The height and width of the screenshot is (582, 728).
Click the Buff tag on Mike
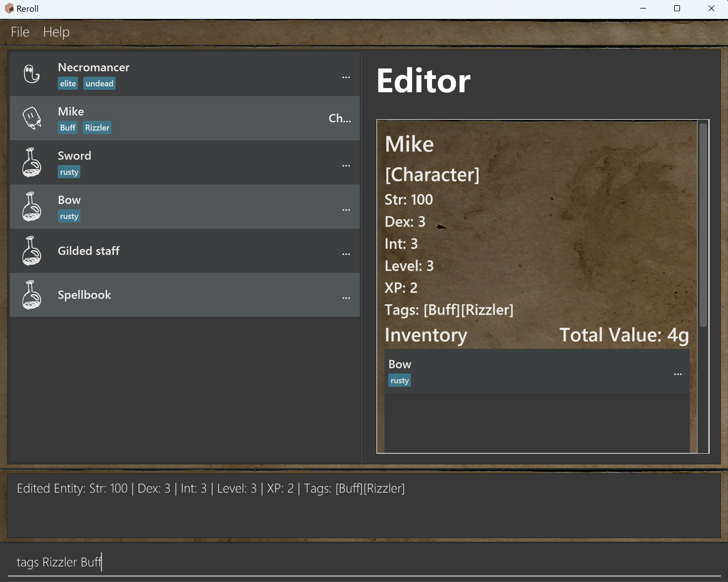[67, 128]
